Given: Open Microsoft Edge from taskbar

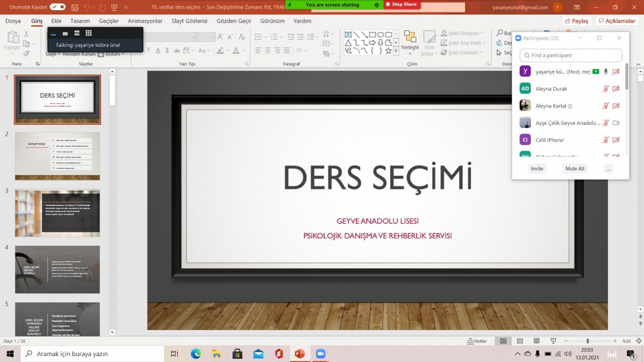Looking at the screenshot, I should (x=196, y=354).
